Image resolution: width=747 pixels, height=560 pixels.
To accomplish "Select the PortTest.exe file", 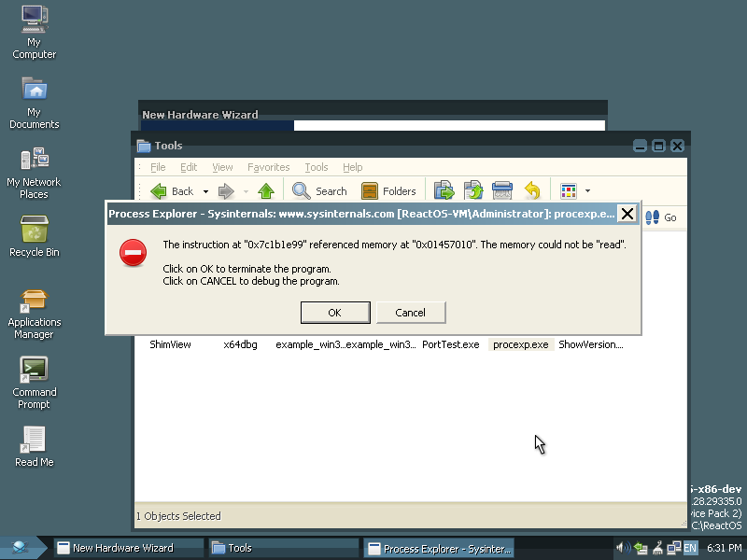I will pyautogui.click(x=451, y=344).
